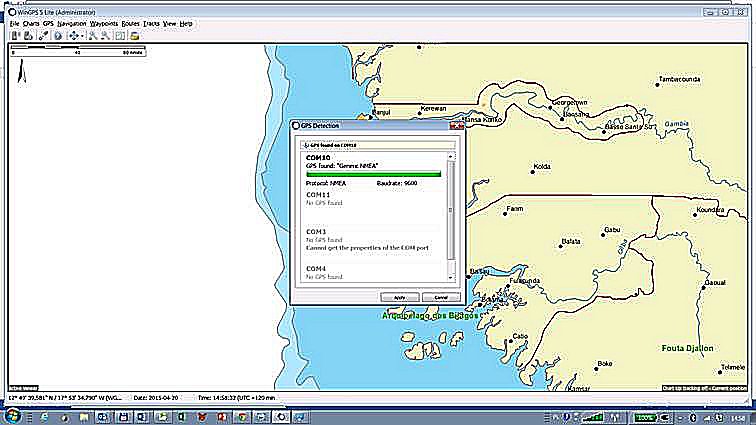Open the Tracks menu

tap(151, 22)
